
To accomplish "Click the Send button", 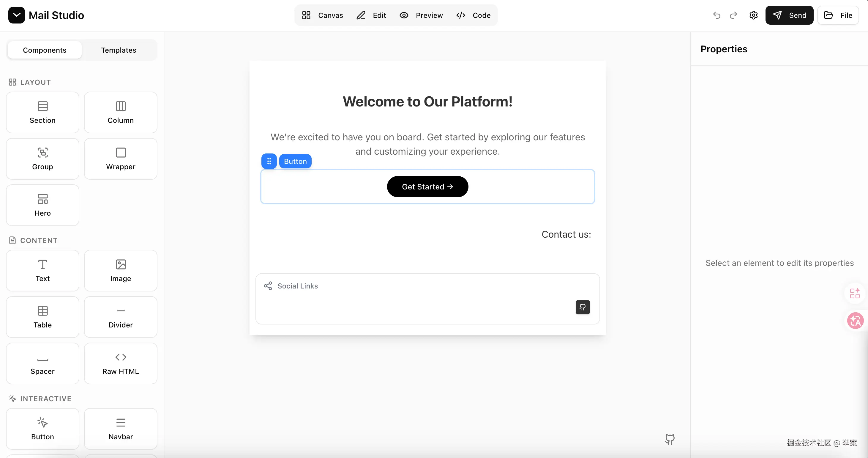I will coord(789,15).
